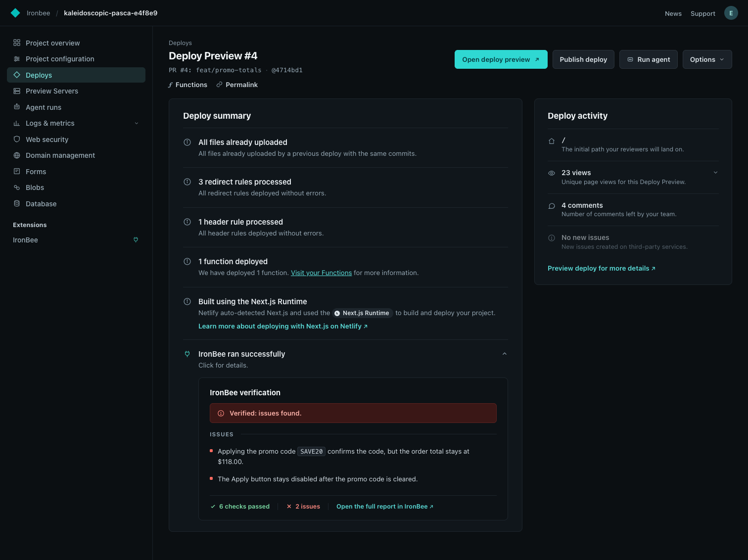Click the info icon beside Built using Next.js Runtime

point(187,301)
